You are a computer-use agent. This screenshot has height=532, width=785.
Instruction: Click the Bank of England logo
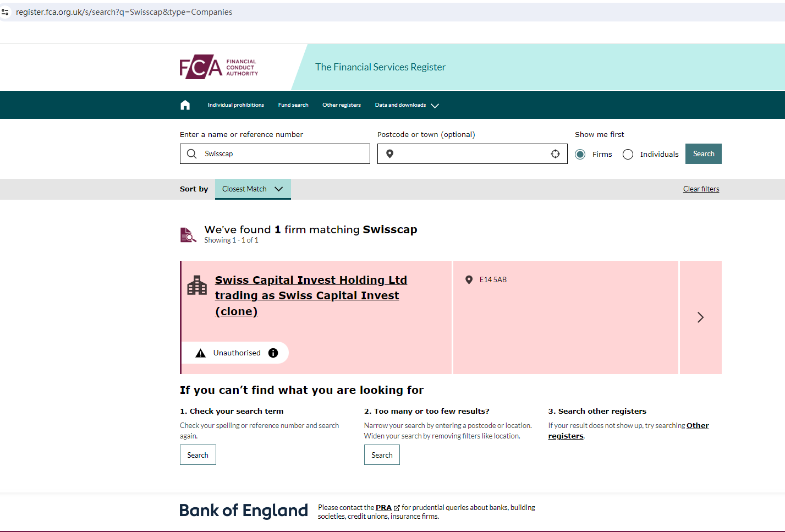(244, 511)
